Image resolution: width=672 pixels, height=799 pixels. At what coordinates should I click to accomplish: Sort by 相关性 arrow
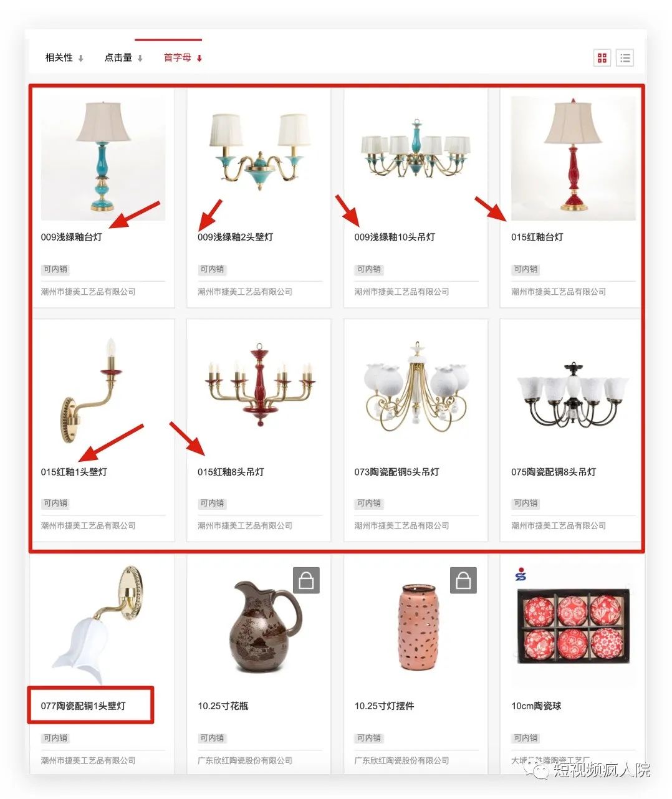pos(80,59)
